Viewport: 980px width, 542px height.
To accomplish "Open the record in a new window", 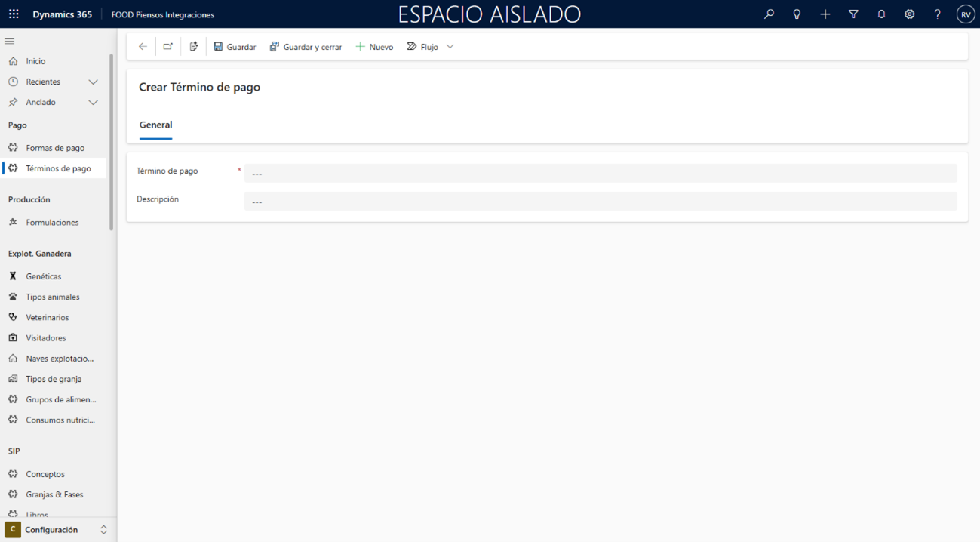I will point(168,47).
